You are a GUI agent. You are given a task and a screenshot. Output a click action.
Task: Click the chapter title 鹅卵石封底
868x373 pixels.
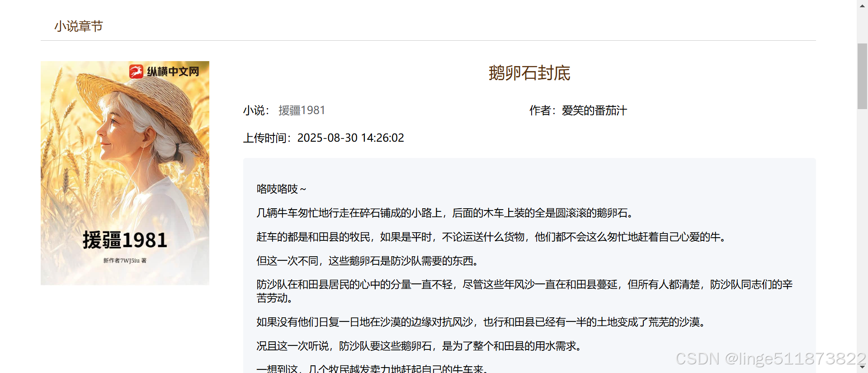tap(529, 73)
